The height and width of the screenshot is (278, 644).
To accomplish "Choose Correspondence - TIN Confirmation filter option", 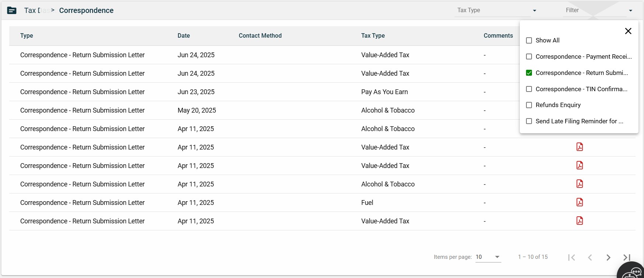I will coord(529,89).
